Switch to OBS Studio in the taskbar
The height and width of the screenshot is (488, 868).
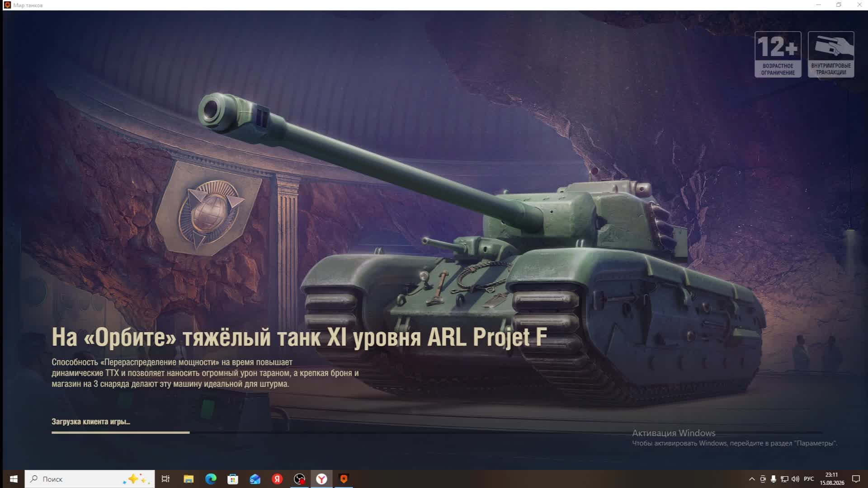point(299,479)
